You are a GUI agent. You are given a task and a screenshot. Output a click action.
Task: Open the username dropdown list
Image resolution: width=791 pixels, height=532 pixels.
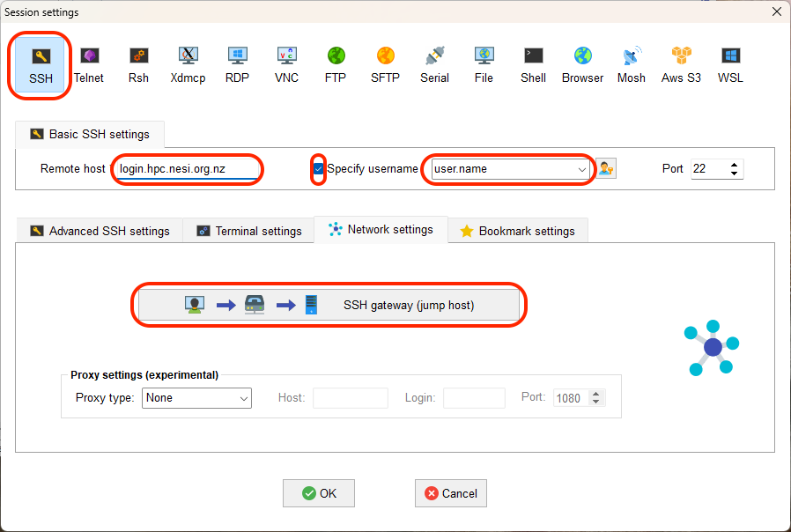click(582, 169)
